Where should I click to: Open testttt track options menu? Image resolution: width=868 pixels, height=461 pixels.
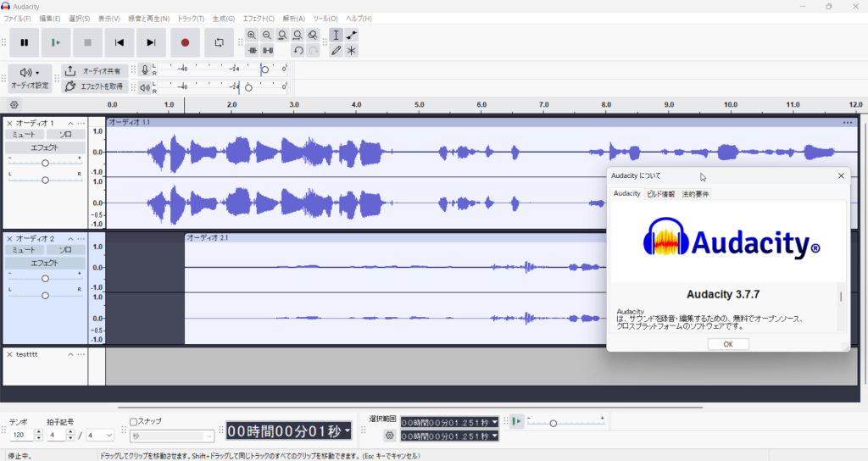point(81,354)
